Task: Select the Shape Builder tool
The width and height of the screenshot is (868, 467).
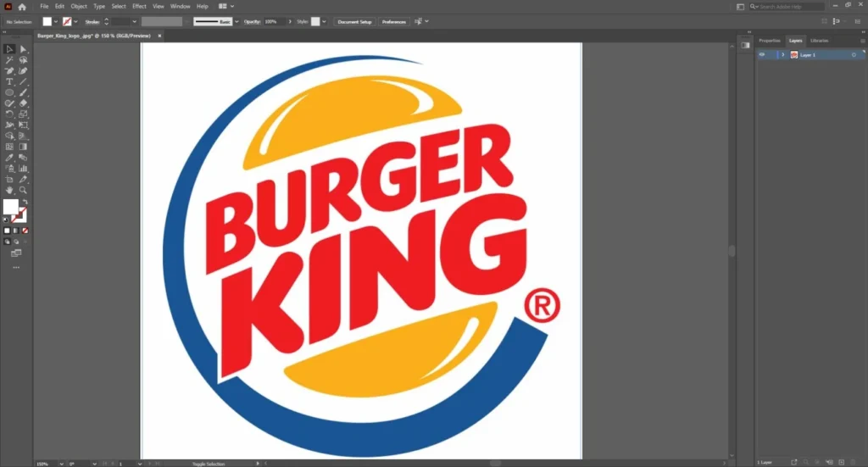Action: point(9,136)
